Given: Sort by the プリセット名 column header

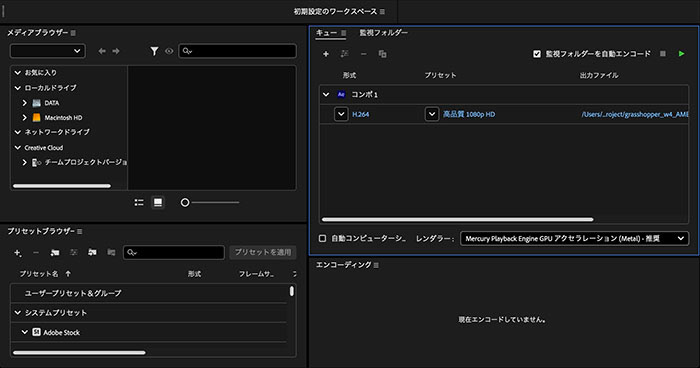Looking at the screenshot, I should click(x=39, y=274).
